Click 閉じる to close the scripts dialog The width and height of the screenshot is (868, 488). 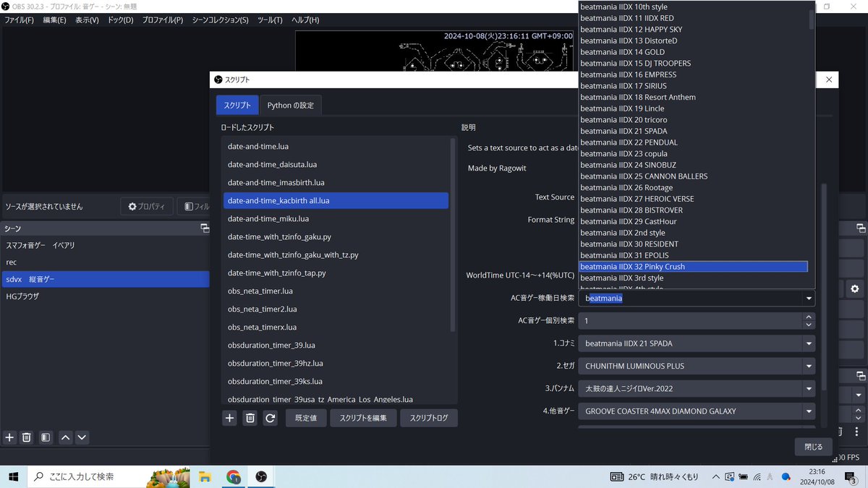[813, 447]
